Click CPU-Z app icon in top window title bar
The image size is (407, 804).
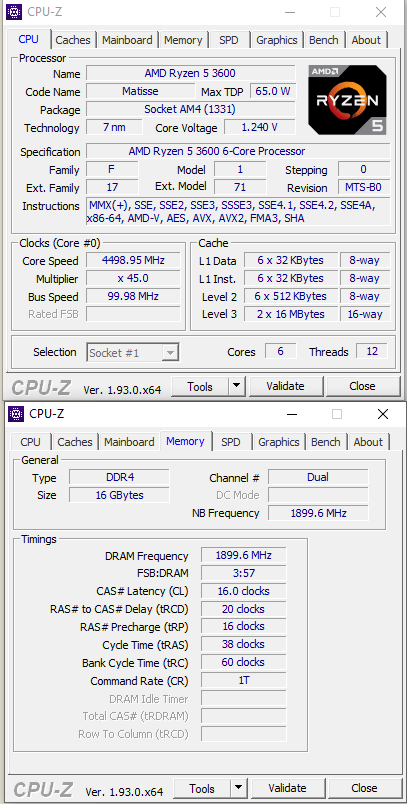(x=15, y=11)
